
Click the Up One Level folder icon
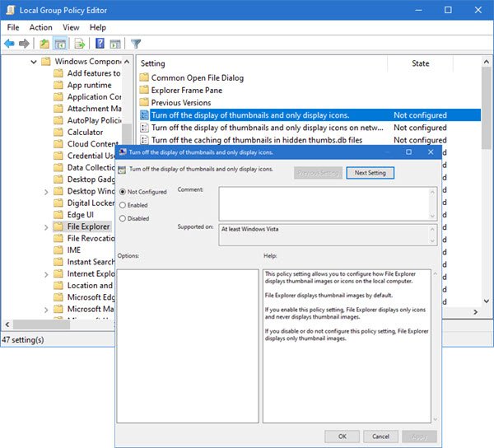tap(44, 44)
